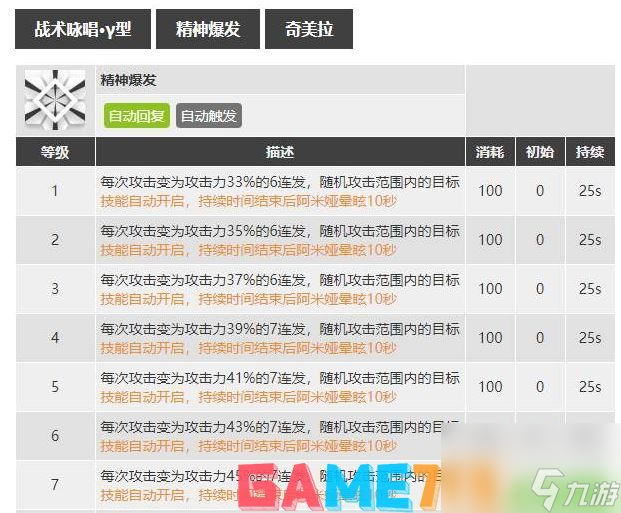Click description with 攻击力39%的7连发

click(280, 330)
